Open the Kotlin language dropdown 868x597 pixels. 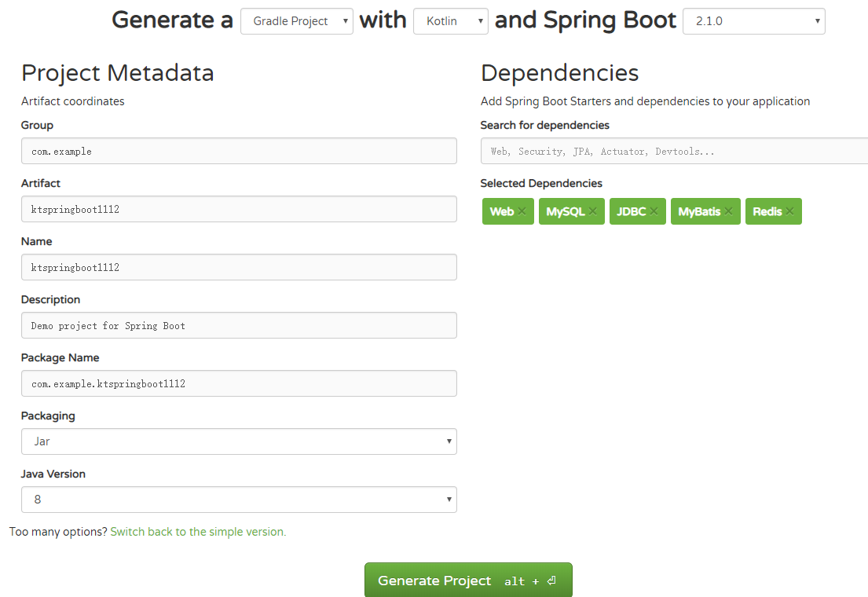point(451,21)
